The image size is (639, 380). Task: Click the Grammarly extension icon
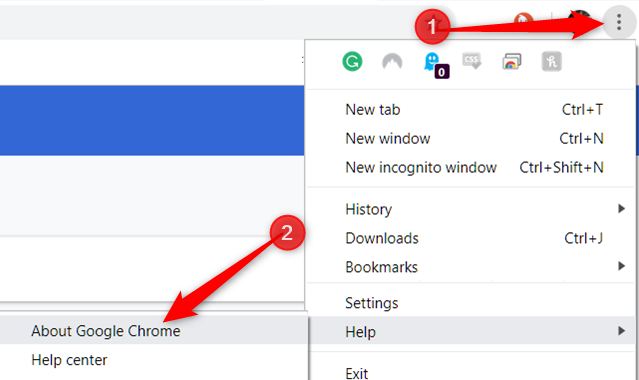[352, 62]
